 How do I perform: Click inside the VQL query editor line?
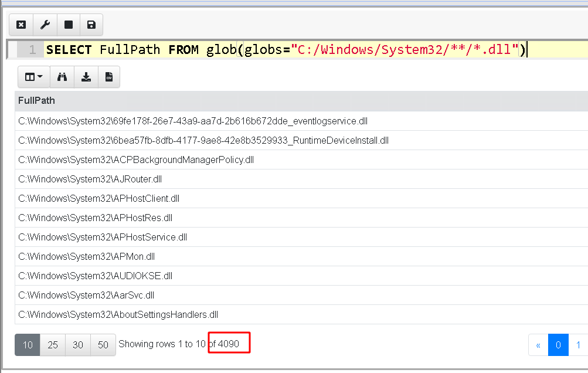coord(293,50)
